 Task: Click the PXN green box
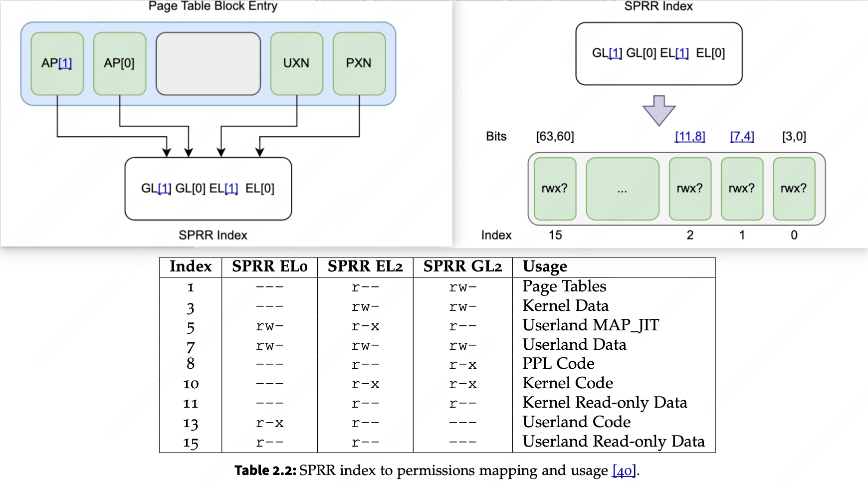[x=359, y=63]
